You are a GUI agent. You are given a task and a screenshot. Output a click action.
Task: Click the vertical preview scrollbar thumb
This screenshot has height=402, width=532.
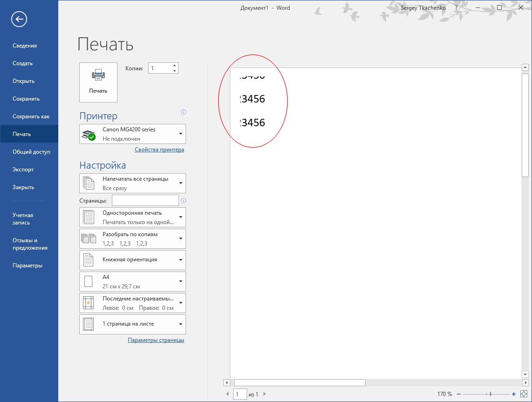[525, 125]
